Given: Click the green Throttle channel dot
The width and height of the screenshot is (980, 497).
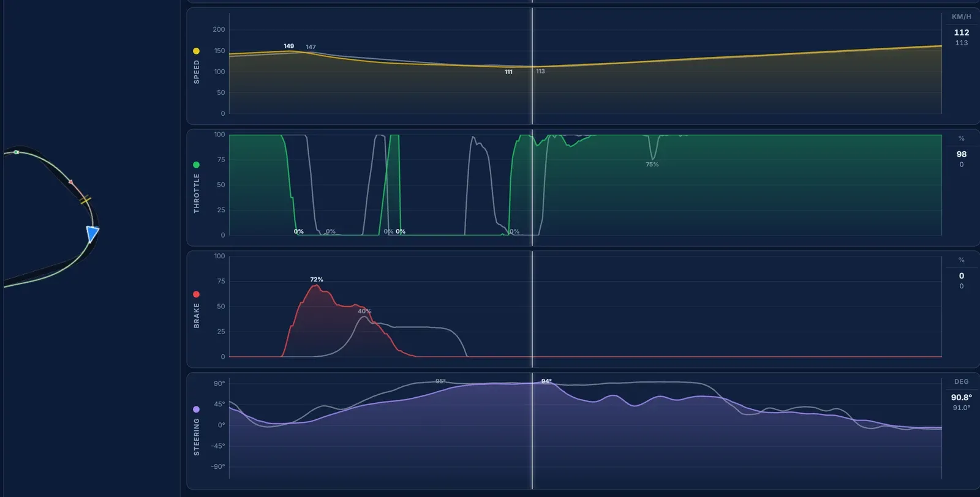Looking at the screenshot, I should tap(196, 165).
